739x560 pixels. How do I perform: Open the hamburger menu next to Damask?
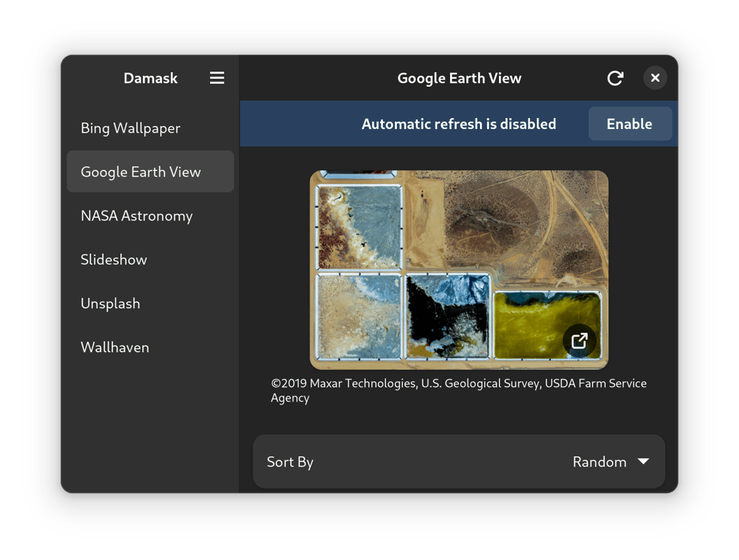(x=217, y=78)
